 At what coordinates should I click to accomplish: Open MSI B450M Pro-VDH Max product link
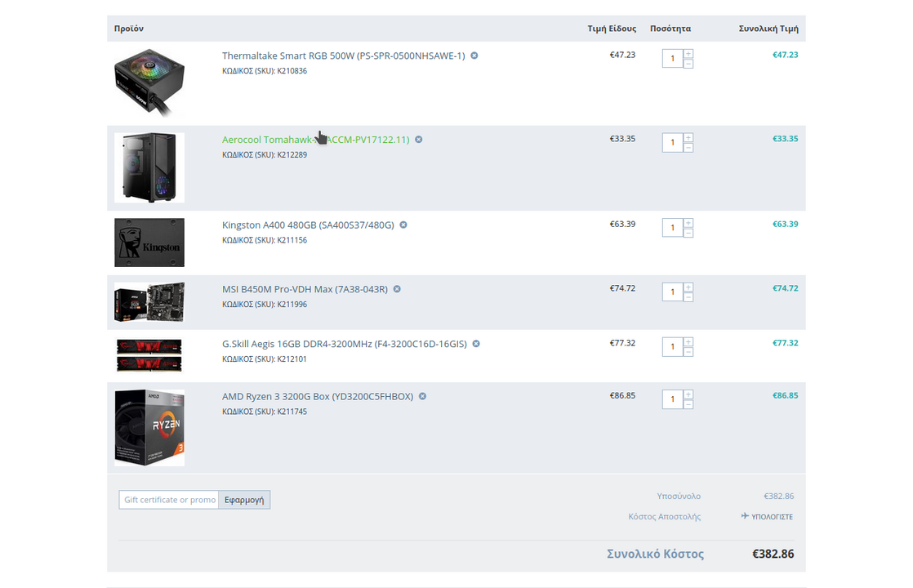click(305, 289)
